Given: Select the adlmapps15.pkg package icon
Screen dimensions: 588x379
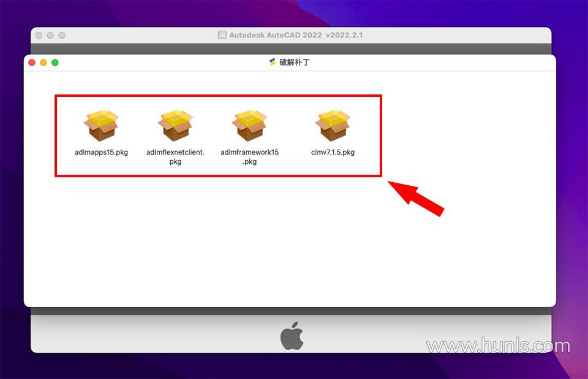Looking at the screenshot, I should coord(101,126).
